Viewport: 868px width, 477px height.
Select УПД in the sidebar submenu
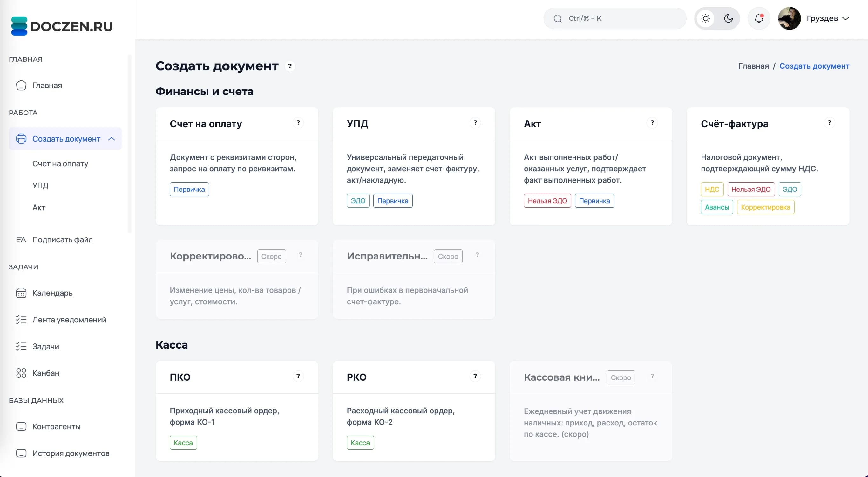[x=40, y=185]
